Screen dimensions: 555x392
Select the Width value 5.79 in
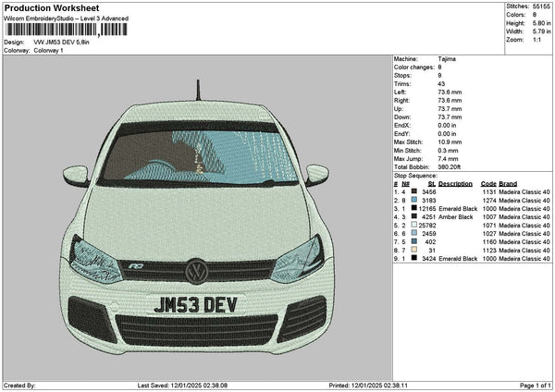tap(541, 31)
